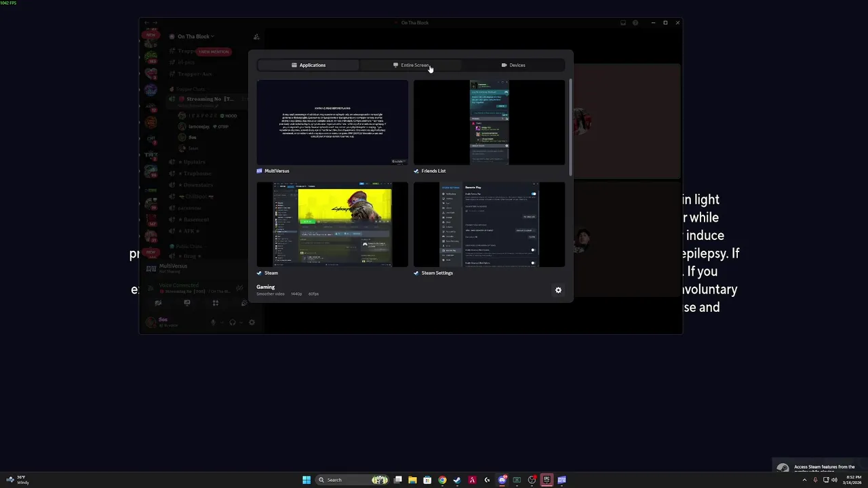The image size is (868, 488).
Task: Open the Windows Start menu
Action: point(307,480)
